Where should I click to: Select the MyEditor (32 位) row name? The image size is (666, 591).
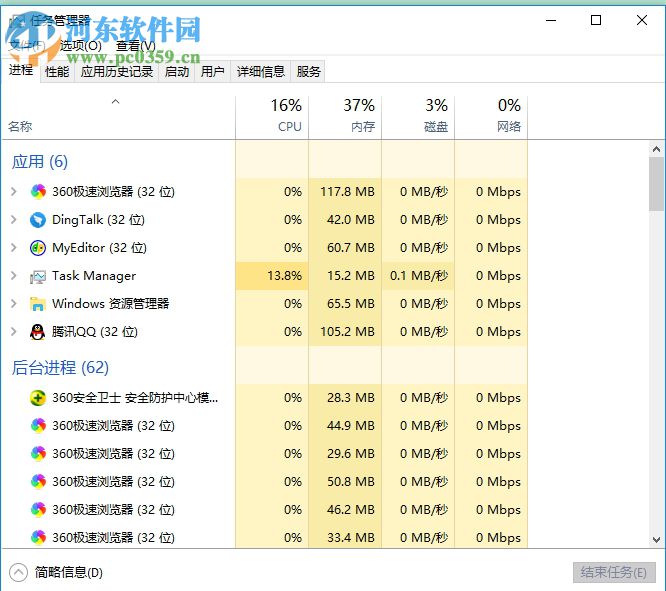pos(99,248)
